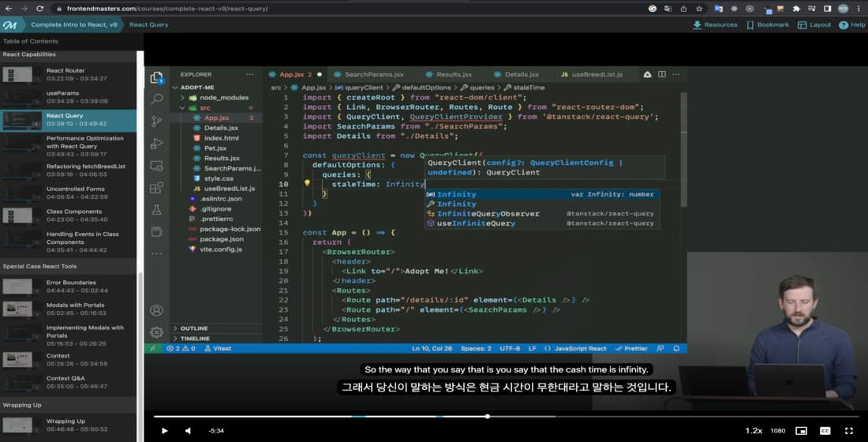Click the Manage gear icon
The width and height of the screenshot is (868, 442).
pos(157,332)
